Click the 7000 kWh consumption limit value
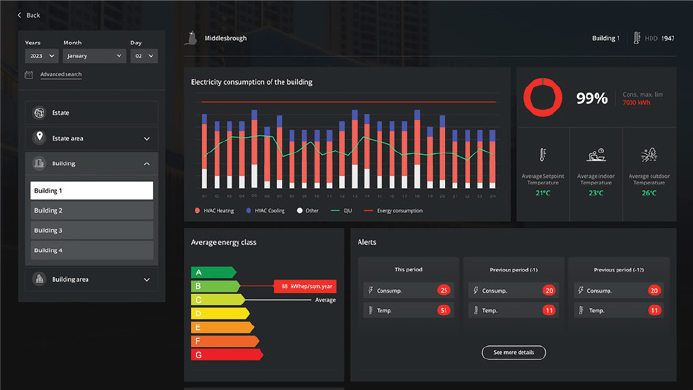Viewport: 693px width, 390px height. point(636,103)
